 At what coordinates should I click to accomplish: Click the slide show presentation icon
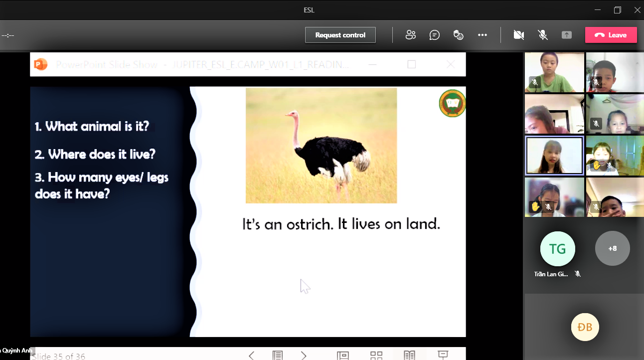443,355
